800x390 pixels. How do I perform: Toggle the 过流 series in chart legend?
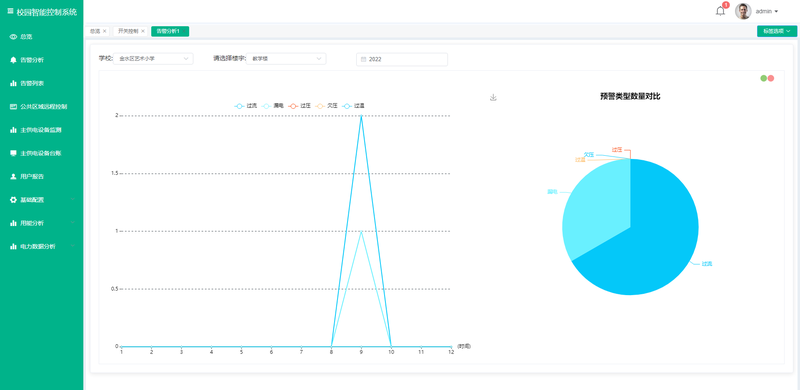245,106
